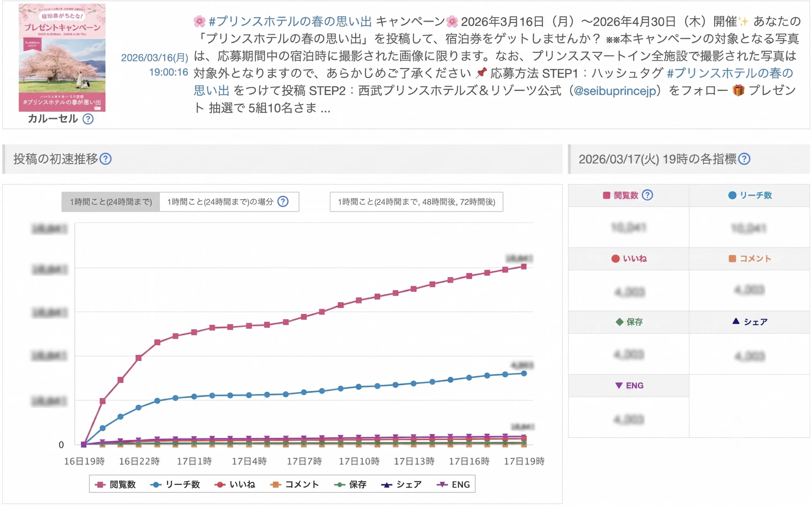Open help icon beside 投稿の初速推移
This screenshot has height=506, width=812.
(106, 159)
